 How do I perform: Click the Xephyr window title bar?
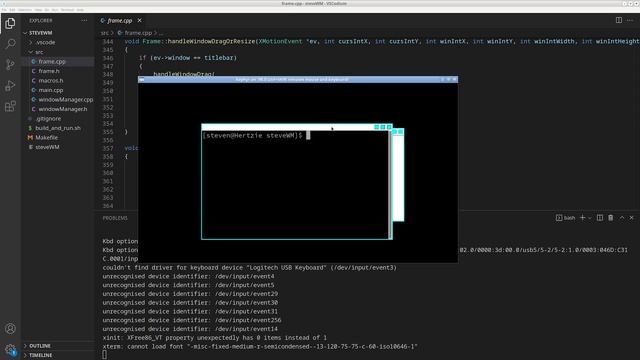point(298,79)
